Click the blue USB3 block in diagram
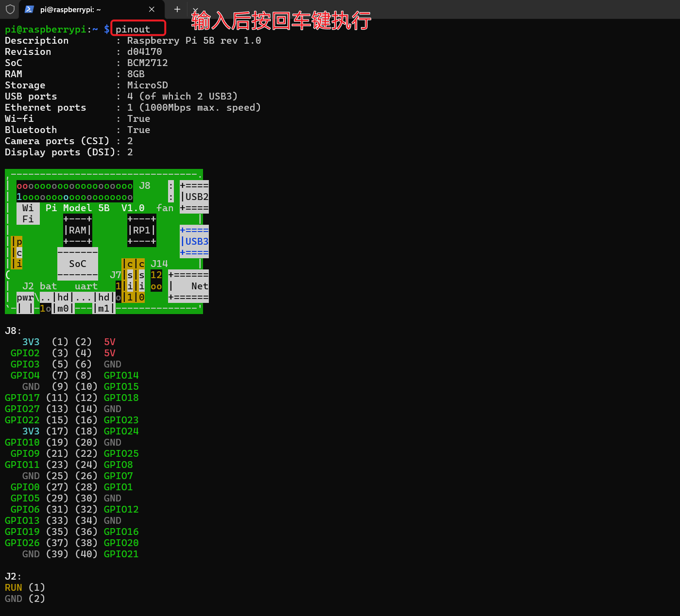 pos(194,241)
